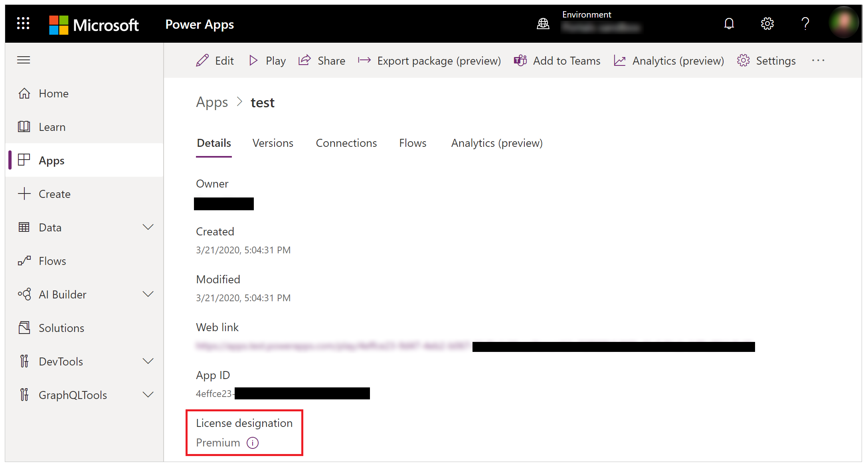This screenshot has width=868, height=468.
Task: Click the Flows tab
Action: 413,143
